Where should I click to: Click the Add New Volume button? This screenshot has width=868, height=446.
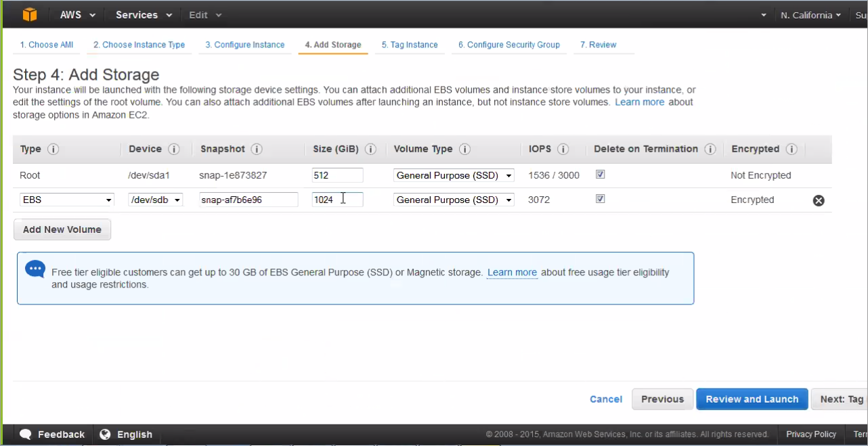pos(62,229)
